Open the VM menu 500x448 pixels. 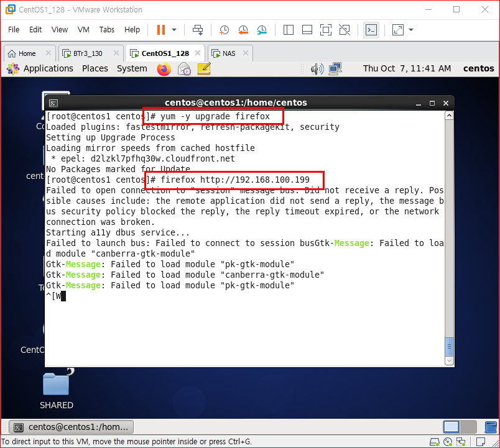pos(83,30)
